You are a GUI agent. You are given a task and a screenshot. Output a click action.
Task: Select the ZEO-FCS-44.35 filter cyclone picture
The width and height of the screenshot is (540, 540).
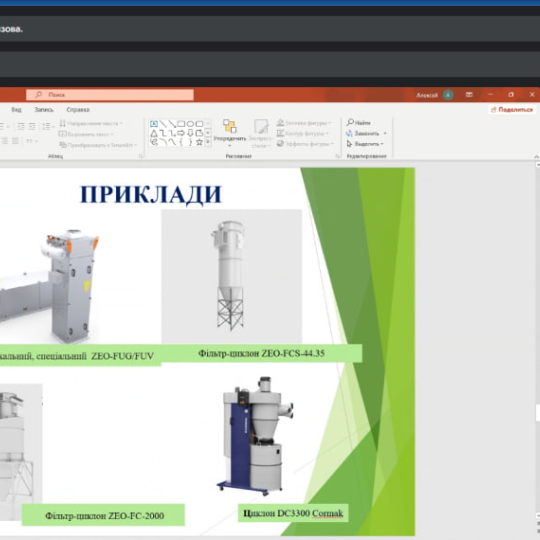pos(232,277)
